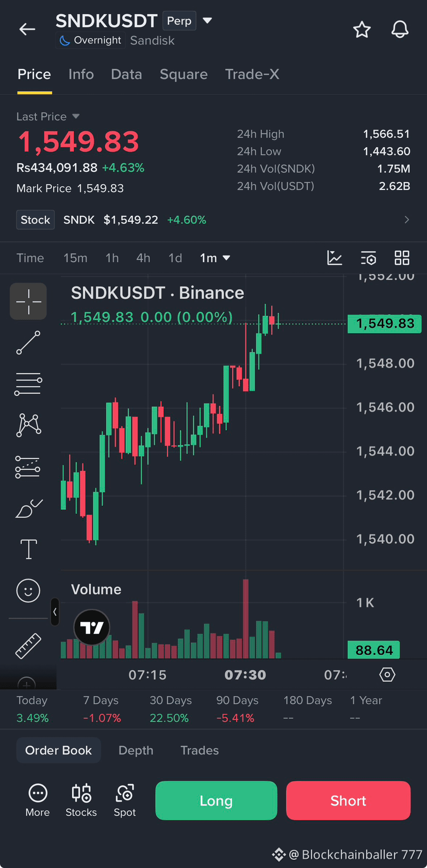Open the SNDK stock details row chevron
This screenshot has width=427, height=868.
(x=407, y=220)
